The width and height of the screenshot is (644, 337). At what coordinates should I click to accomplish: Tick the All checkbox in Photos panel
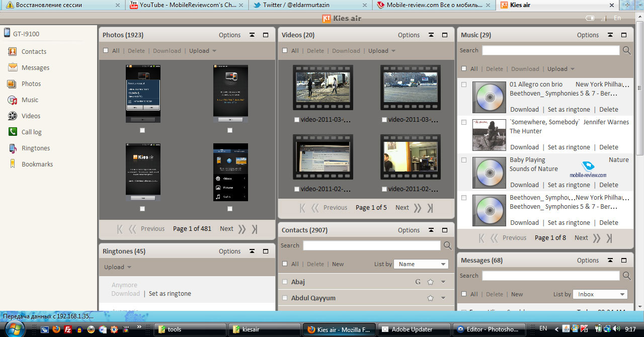tap(106, 50)
